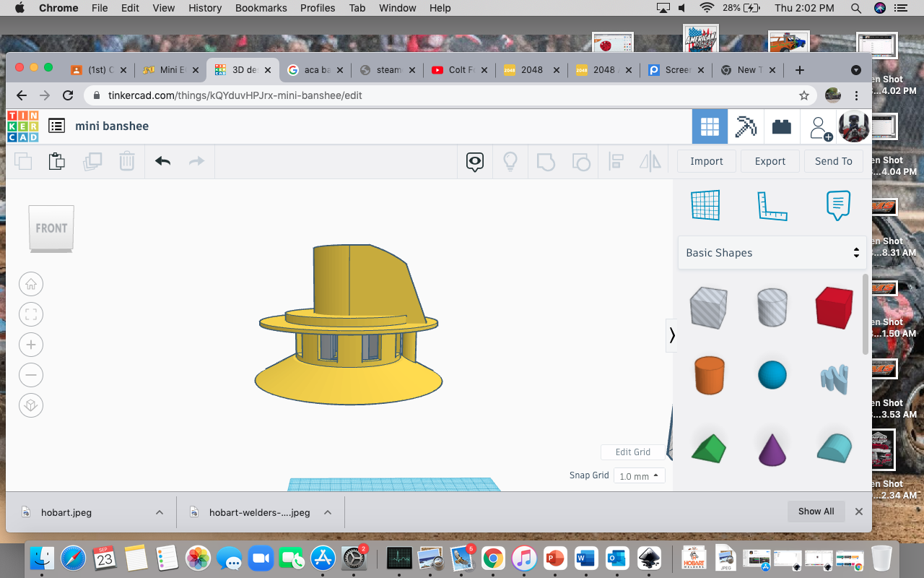Bookmark this page with the star
Screen dimensions: 924x578
pos(803,95)
